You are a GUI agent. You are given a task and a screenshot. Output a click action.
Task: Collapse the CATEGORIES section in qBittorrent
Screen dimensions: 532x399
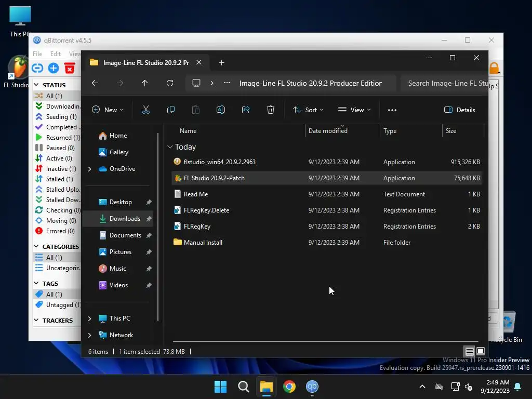coord(36,246)
